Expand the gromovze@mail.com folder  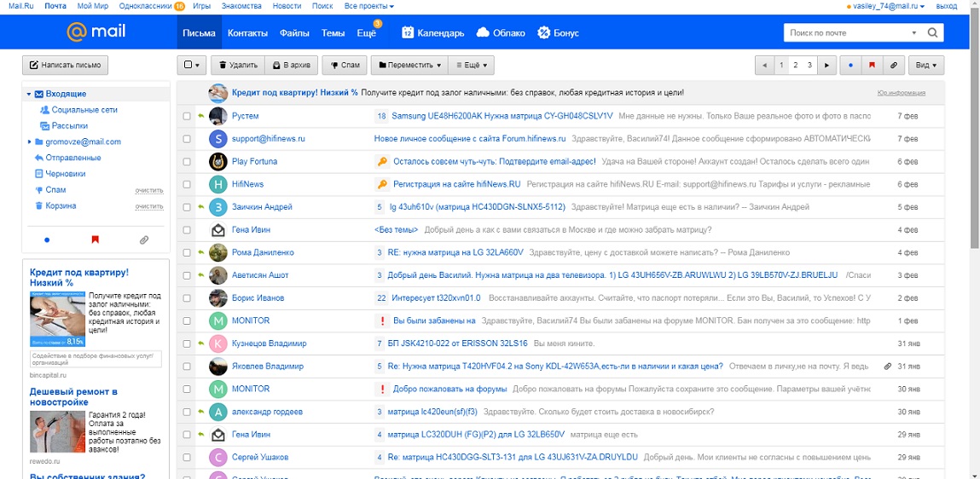click(x=29, y=141)
